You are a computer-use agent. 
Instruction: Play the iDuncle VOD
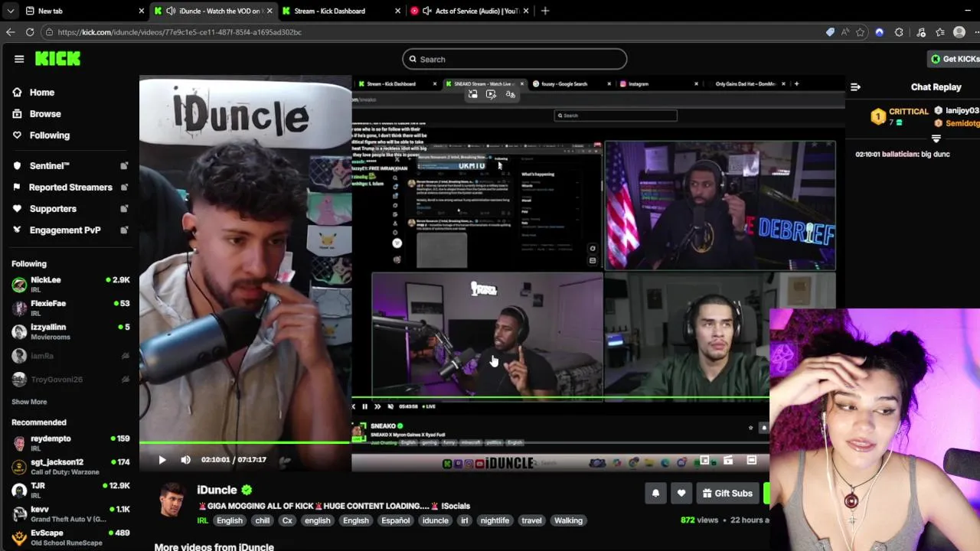coord(162,460)
